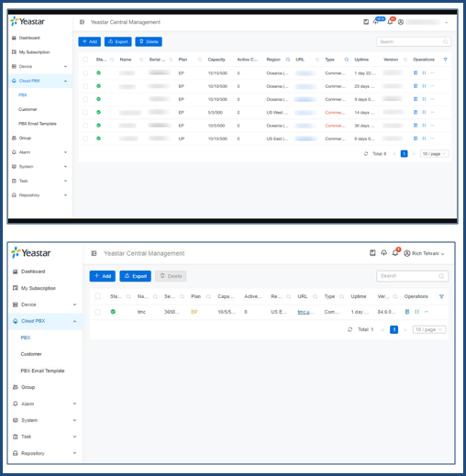Click sidebar collapse icon beside lower Yeastar Central Management
466x476 pixels.
(x=94, y=253)
